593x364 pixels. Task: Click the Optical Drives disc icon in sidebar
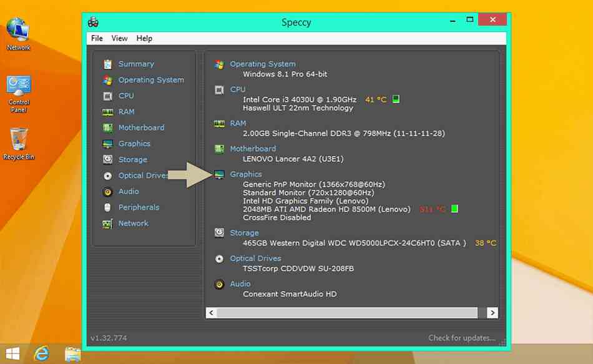[x=107, y=176]
